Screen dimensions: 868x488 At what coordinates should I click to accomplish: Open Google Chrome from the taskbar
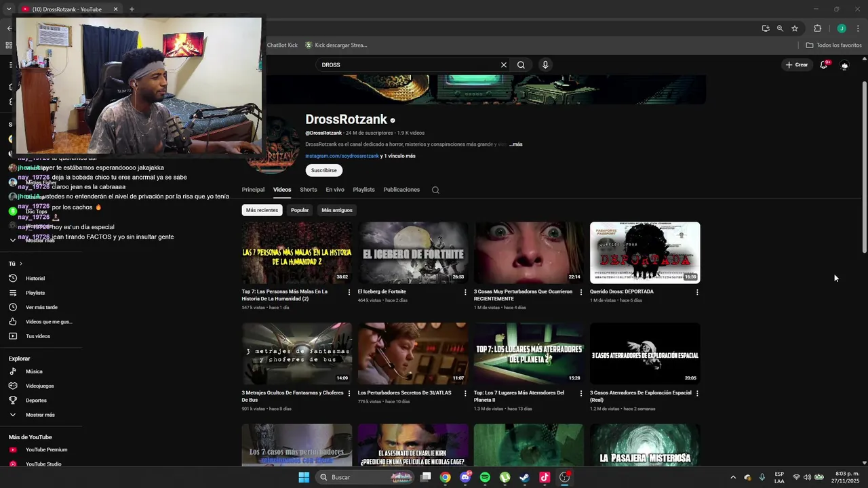click(x=445, y=477)
